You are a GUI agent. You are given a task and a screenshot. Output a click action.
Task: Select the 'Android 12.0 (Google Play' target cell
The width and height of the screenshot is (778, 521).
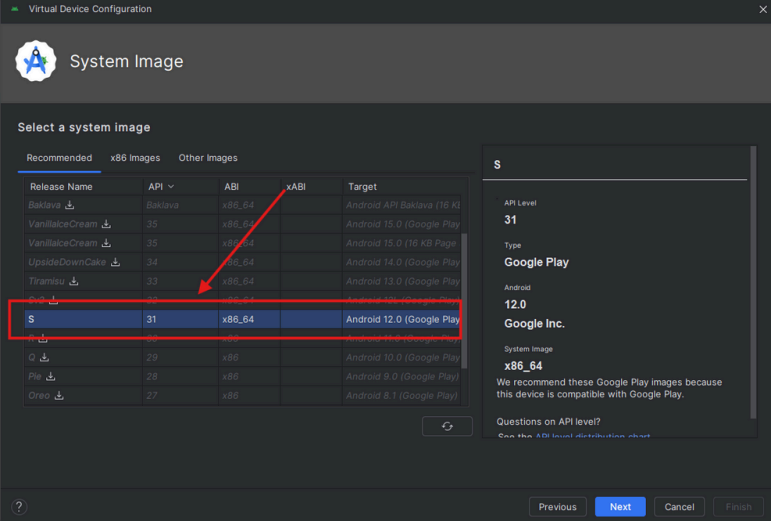(x=402, y=319)
